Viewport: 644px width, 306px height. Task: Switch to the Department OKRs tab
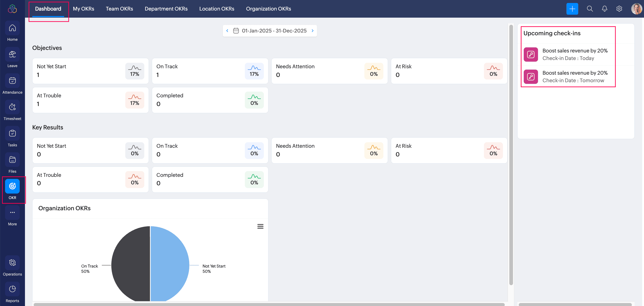click(166, 9)
